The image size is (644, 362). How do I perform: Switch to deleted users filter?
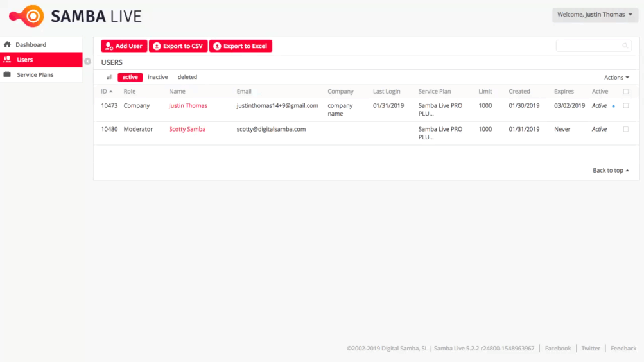click(x=187, y=77)
